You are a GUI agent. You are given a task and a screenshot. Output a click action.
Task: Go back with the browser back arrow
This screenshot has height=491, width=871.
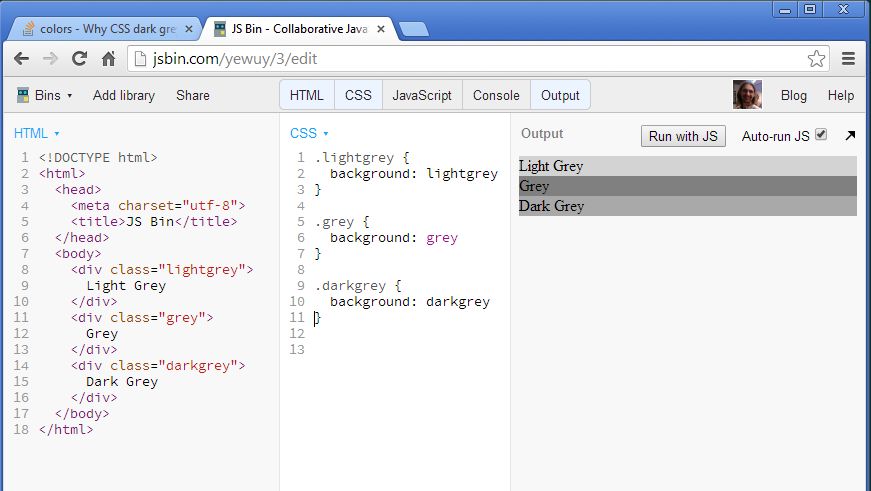pyautogui.click(x=22, y=58)
